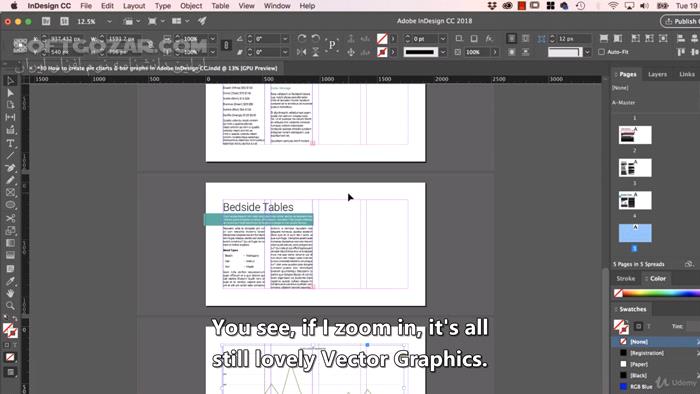Rotate 90 degrees counter-clockwise icon
The height and width of the screenshot is (394, 700).
click(x=316, y=39)
